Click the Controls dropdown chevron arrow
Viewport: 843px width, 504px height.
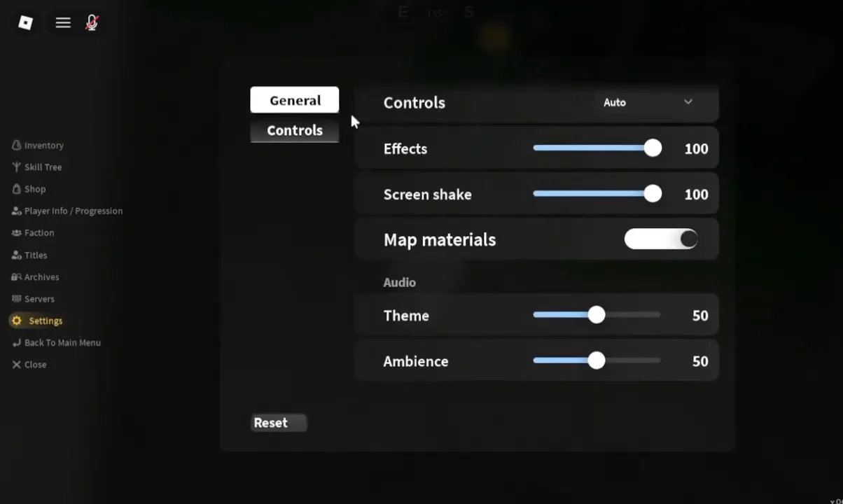(688, 102)
